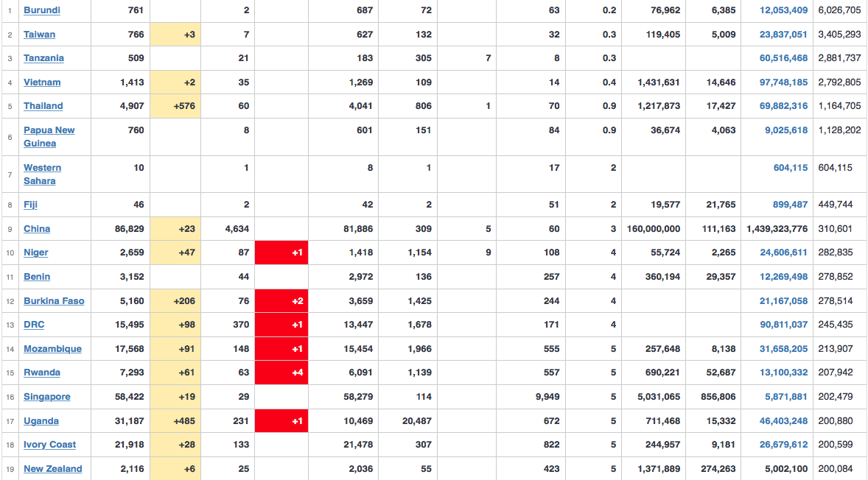The image size is (868, 480).
Task: Open the Burundi country link
Action: 42,10
